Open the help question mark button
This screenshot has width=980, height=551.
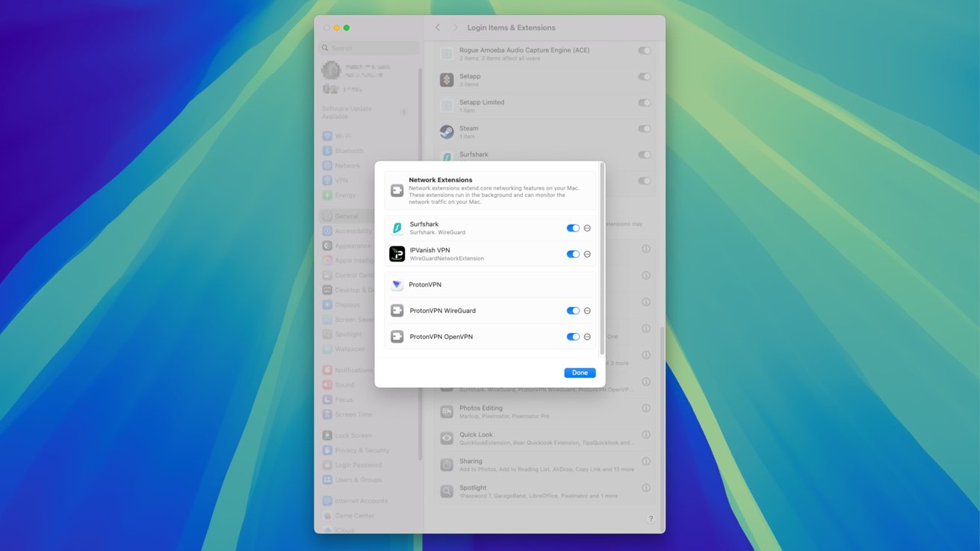pyautogui.click(x=651, y=519)
